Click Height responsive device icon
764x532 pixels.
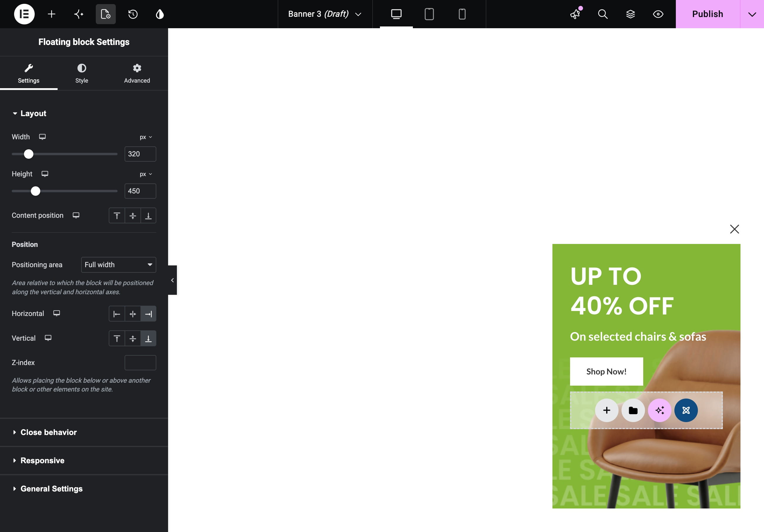[x=45, y=174]
